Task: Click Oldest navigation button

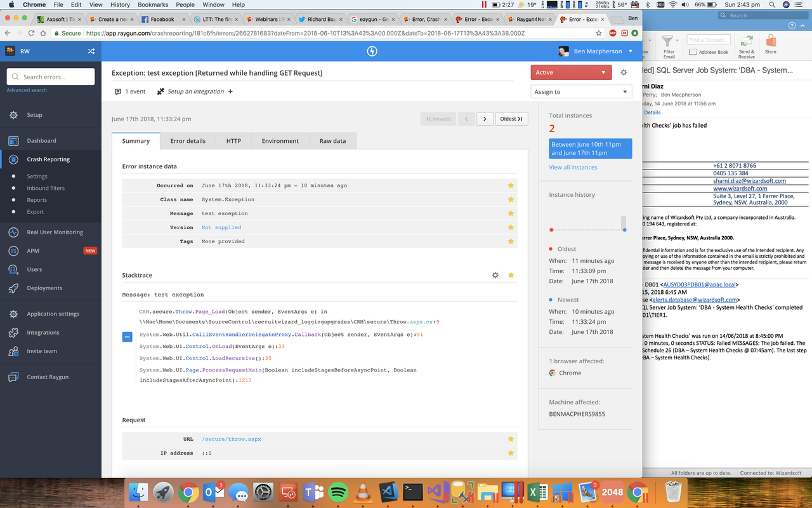Action: (x=511, y=119)
